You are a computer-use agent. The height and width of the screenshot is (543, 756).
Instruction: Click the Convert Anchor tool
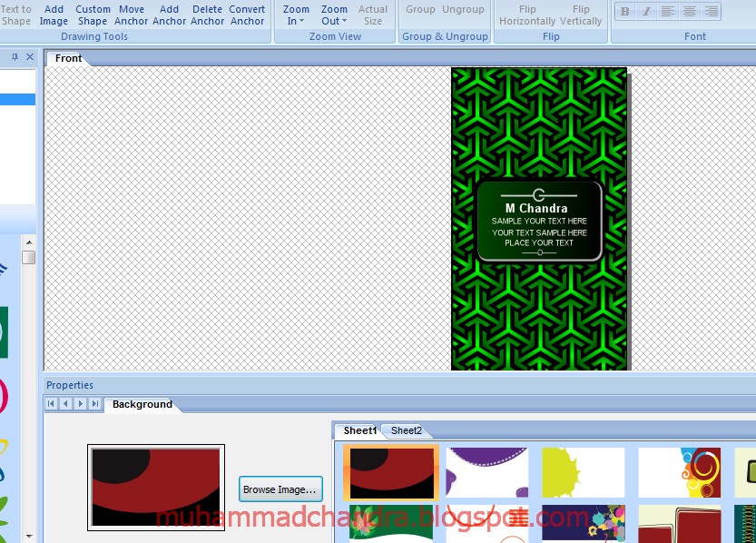tap(247, 15)
